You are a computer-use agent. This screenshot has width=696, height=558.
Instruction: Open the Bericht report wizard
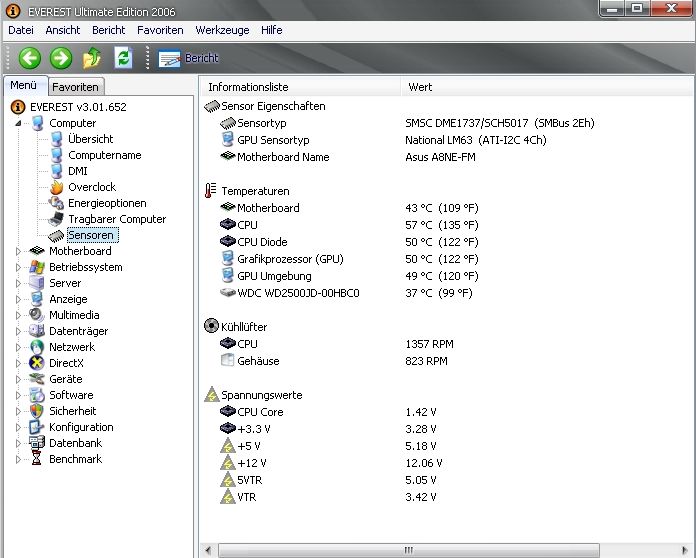pos(189,58)
